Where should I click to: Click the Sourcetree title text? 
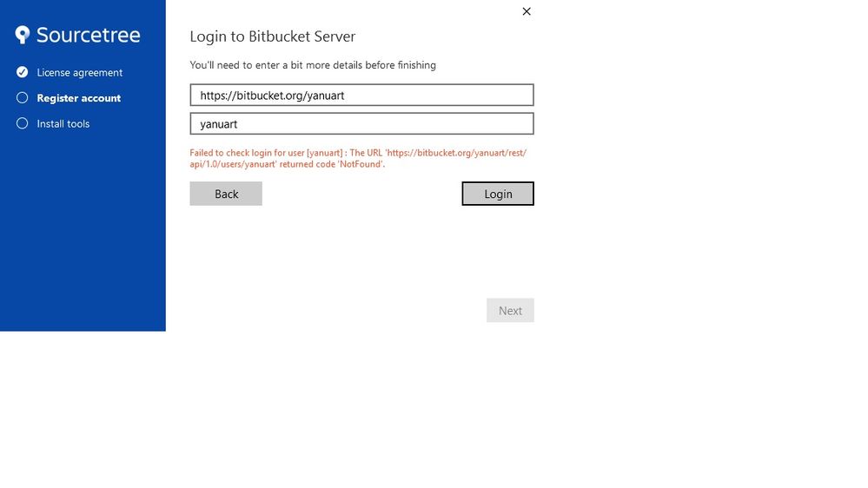(88, 35)
